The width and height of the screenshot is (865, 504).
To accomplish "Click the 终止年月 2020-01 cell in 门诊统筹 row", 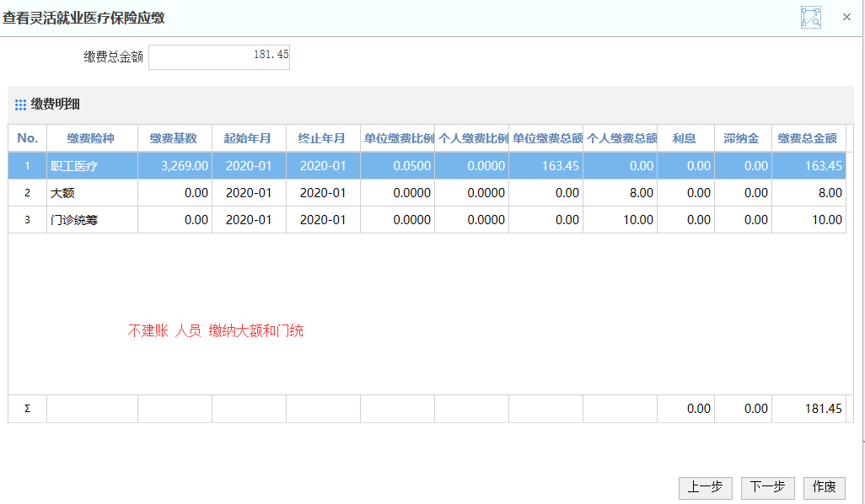I will tap(323, 219).
